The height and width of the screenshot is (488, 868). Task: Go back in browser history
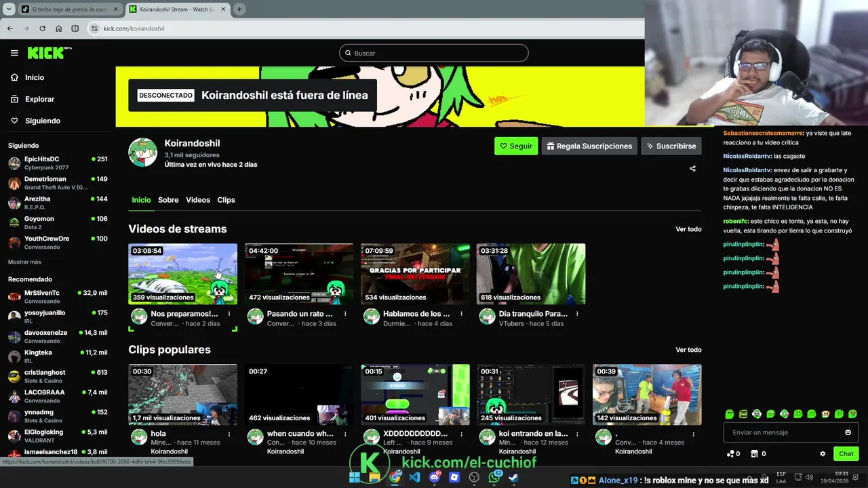click(x=9, y=28)
